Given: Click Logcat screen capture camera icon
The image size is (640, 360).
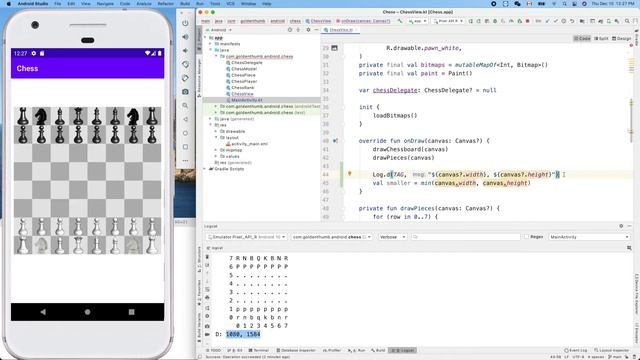Looking at the screenshot, I should [207, 326].
